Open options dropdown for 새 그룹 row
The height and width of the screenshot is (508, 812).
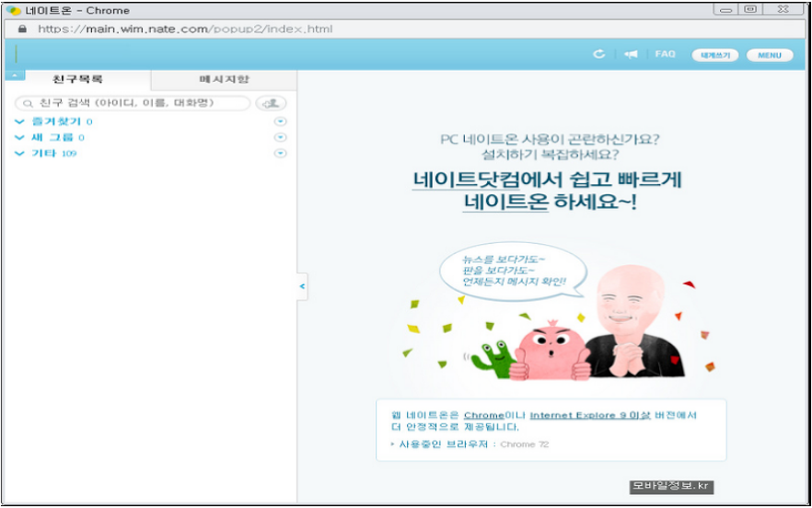click(280, 137)
